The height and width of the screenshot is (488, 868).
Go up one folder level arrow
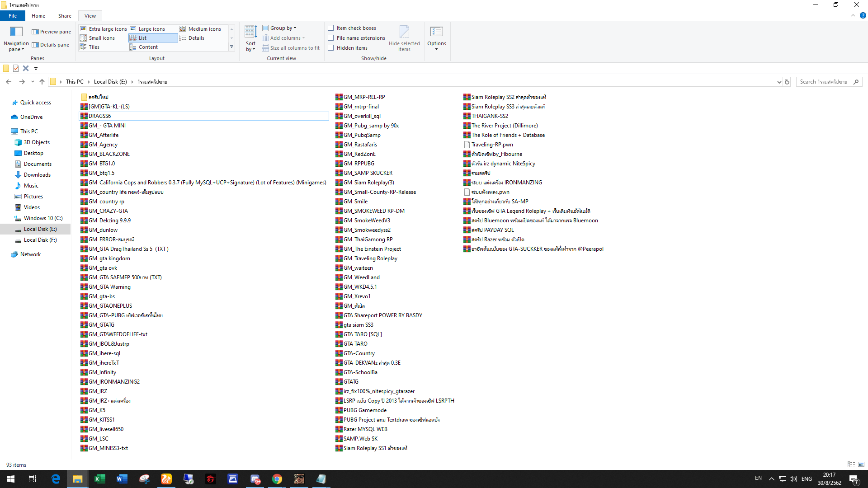(42, 82)
